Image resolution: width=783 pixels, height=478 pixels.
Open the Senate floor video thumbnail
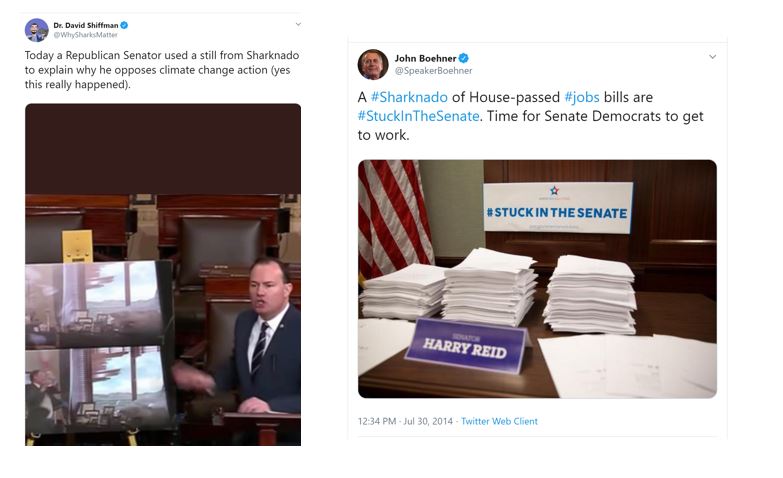[163, 275]
